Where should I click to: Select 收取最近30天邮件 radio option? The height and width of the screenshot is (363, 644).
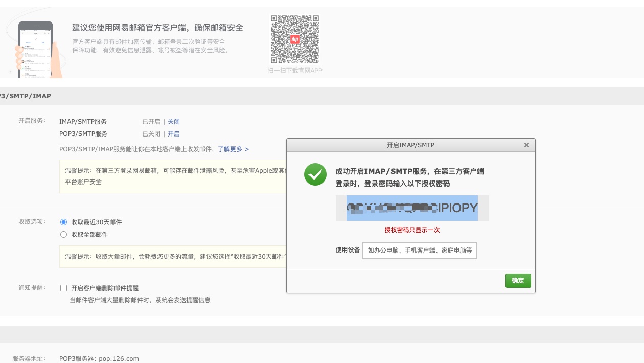point(64,222)
